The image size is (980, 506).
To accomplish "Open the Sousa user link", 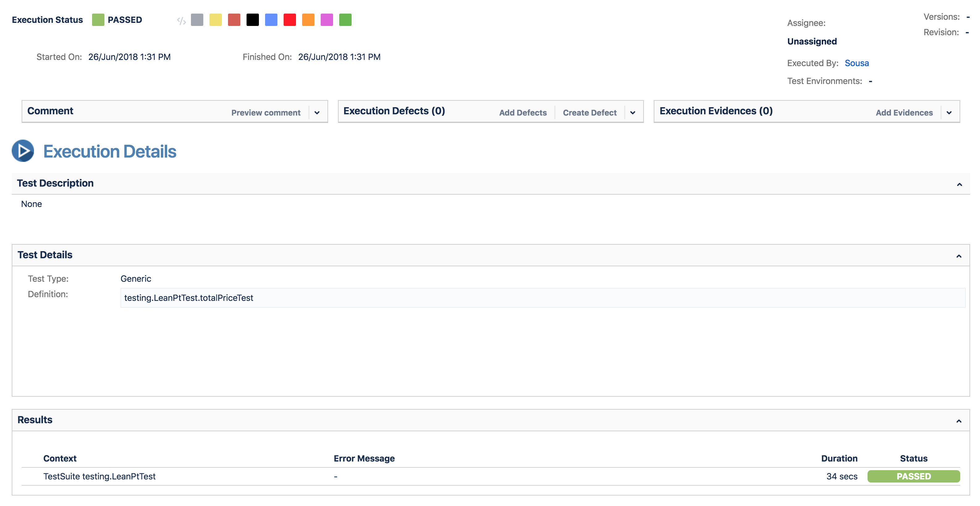I will click(x=857, y=63).
